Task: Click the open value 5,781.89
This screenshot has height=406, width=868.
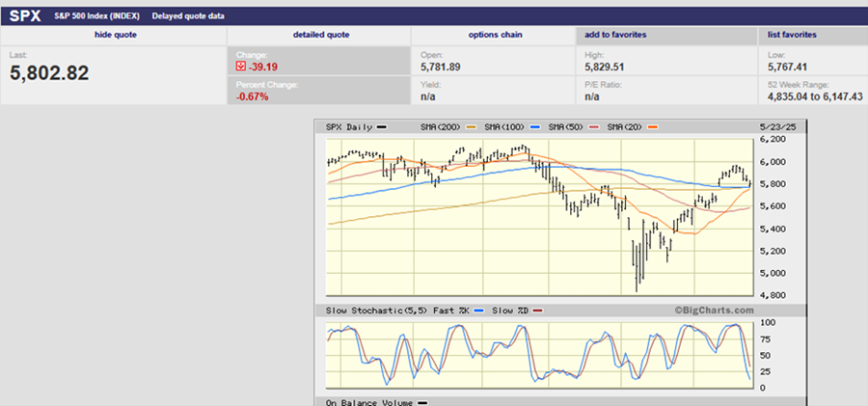Action: (x=441, y=67)
